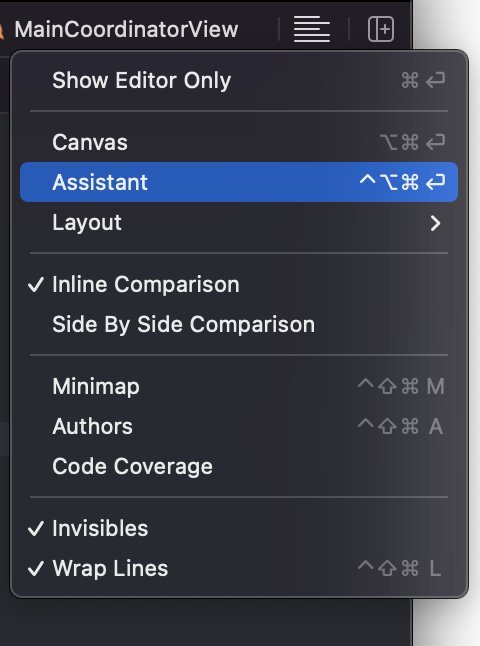Select the Canvas menu entry
Viewport: 480px width, 646px height.
[239, 143]
